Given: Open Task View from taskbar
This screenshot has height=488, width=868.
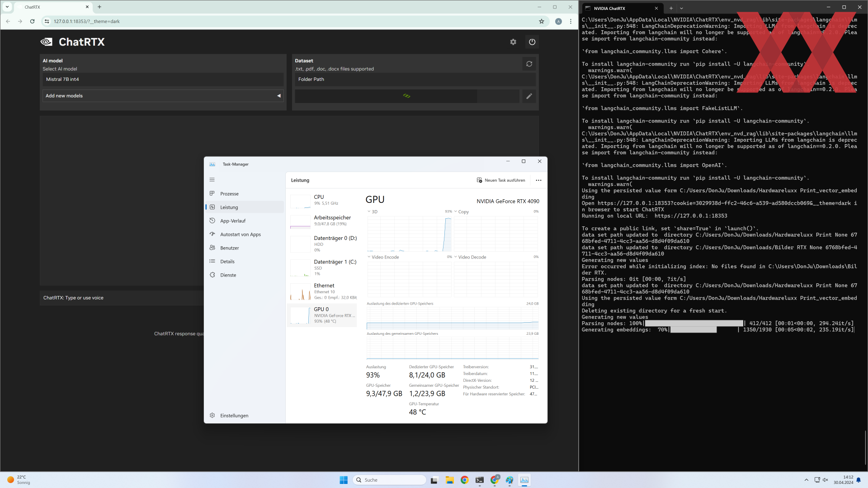Looking at the screenshot, I should point(434,480).
